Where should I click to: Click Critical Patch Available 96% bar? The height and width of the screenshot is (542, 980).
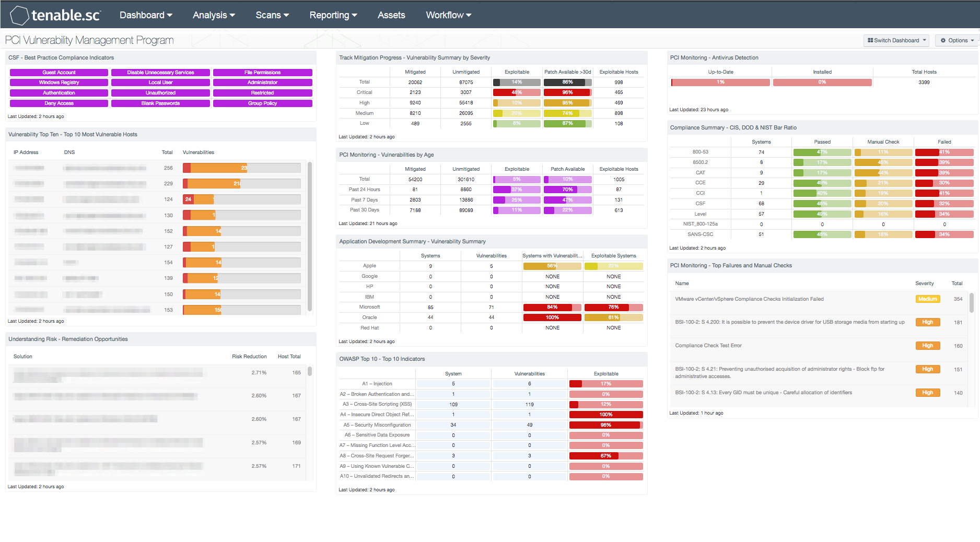[567, 92]
